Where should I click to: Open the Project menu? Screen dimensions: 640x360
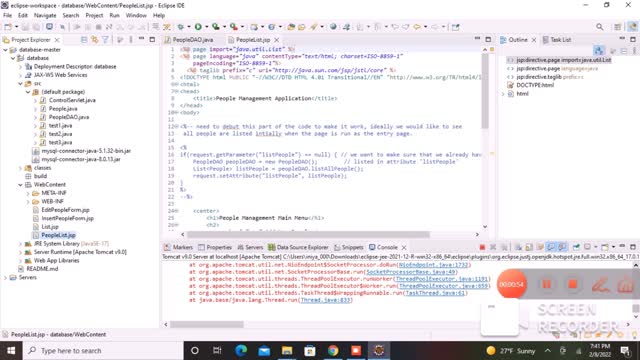click(94, 16)
